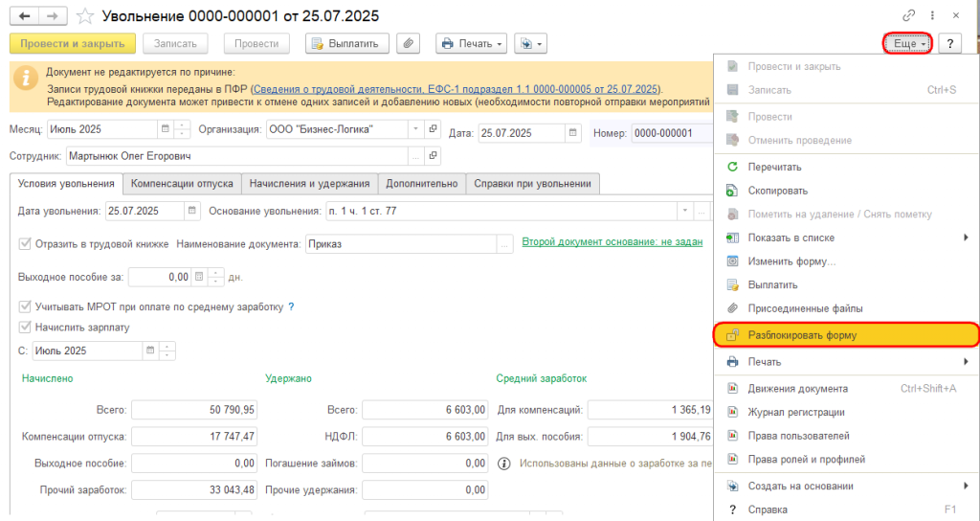This screenshot has width=980, height=521.
Task: Open calendar for С: Июль 2025 field
Action: tap(150, 351)
